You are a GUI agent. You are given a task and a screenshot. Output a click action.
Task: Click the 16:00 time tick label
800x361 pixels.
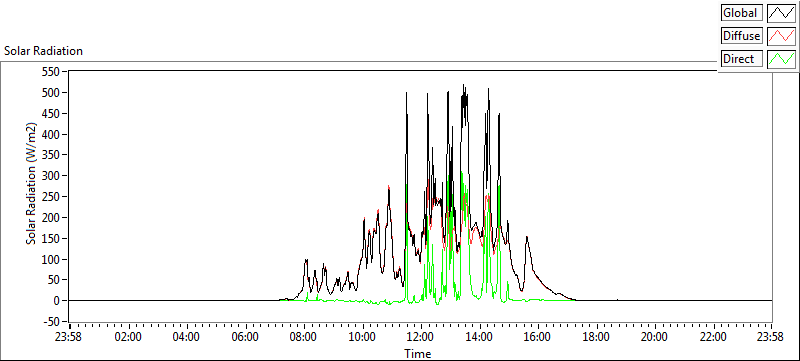(538, 337)
